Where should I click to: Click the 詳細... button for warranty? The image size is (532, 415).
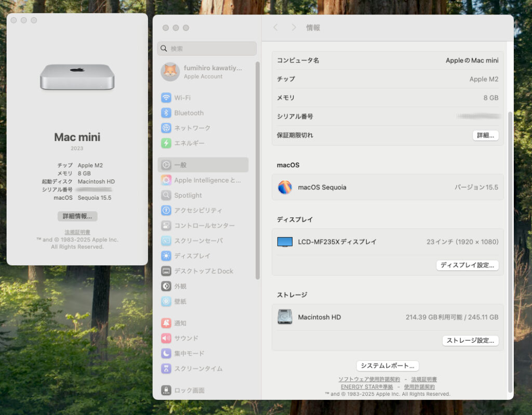(x=486, y=136)
